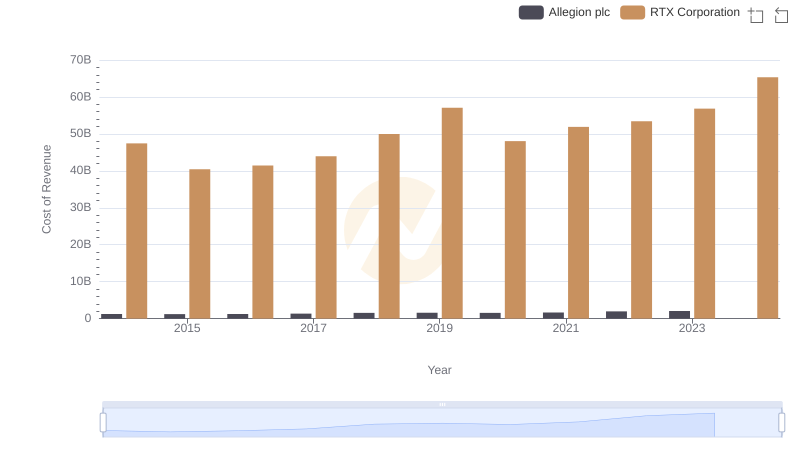Click the 50B y-axis label
This screenshot has width=800, height=461.
pyautogui.click(x=81, y=134)
